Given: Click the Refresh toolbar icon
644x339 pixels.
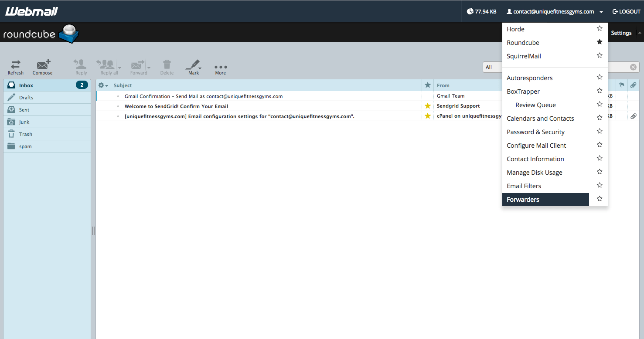Looking at the screenshot, I should (x=16, y=67).
